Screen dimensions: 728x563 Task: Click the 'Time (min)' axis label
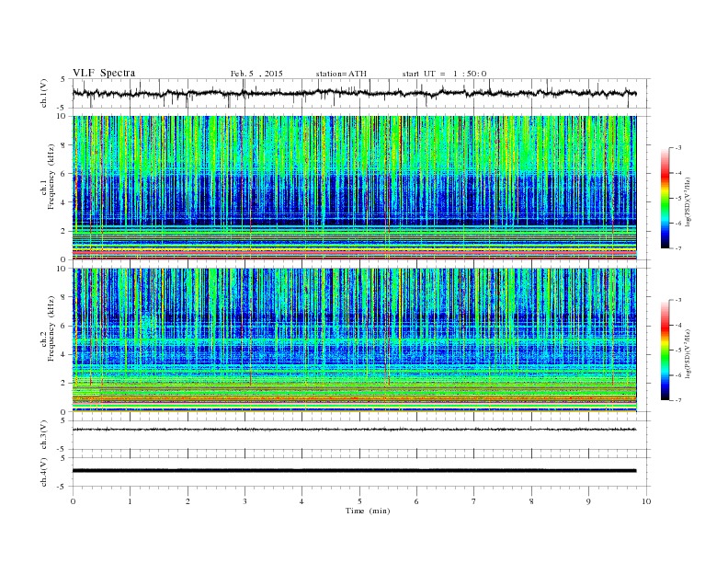(368, 511)
